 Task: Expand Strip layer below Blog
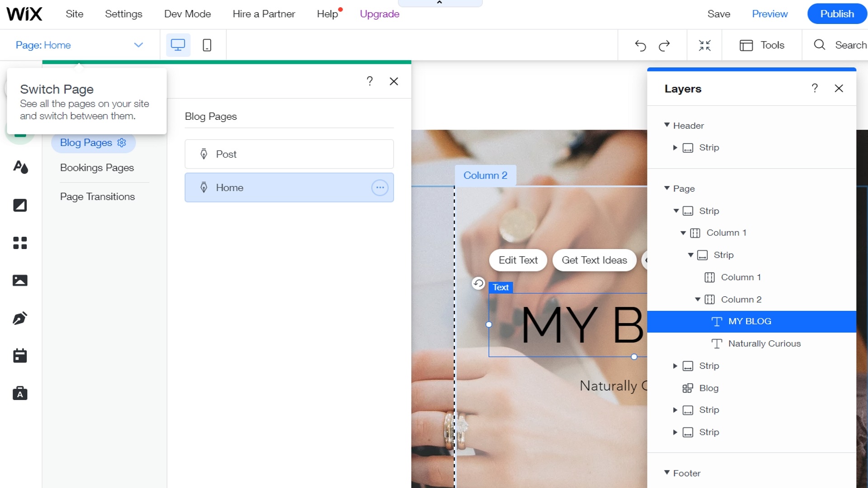point(675,410)
